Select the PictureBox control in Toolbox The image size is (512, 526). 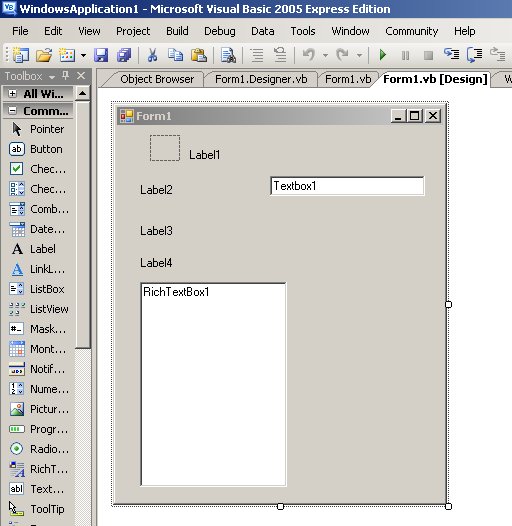point(38,409)
